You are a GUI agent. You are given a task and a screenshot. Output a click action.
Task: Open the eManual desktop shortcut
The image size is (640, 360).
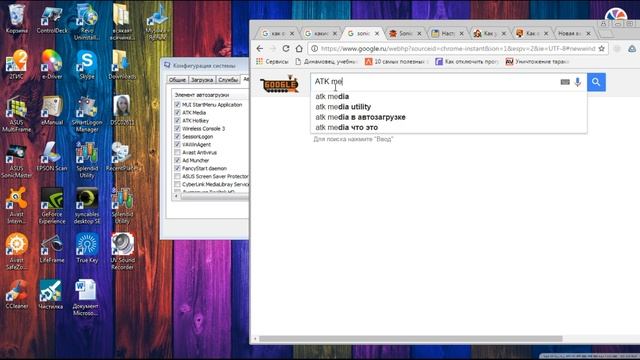pos(52,110)
